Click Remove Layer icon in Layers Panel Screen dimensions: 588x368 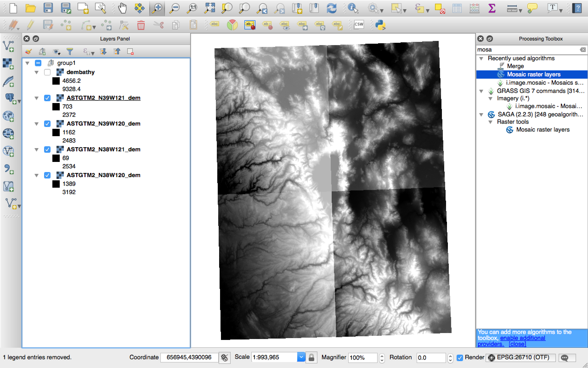tap(130, 51)
